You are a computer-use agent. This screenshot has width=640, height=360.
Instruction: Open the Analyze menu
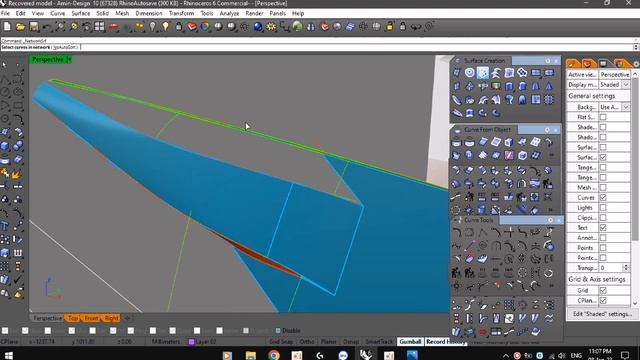pos(229,13)
